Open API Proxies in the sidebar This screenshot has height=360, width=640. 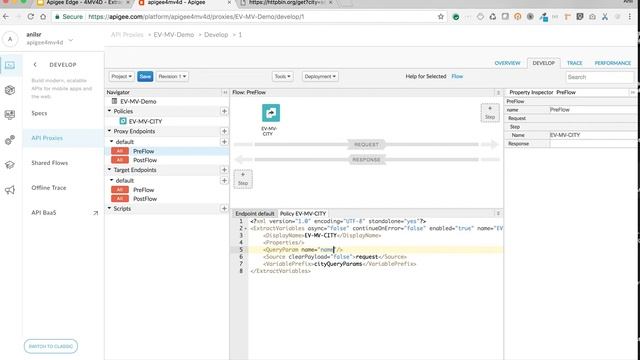47,138
